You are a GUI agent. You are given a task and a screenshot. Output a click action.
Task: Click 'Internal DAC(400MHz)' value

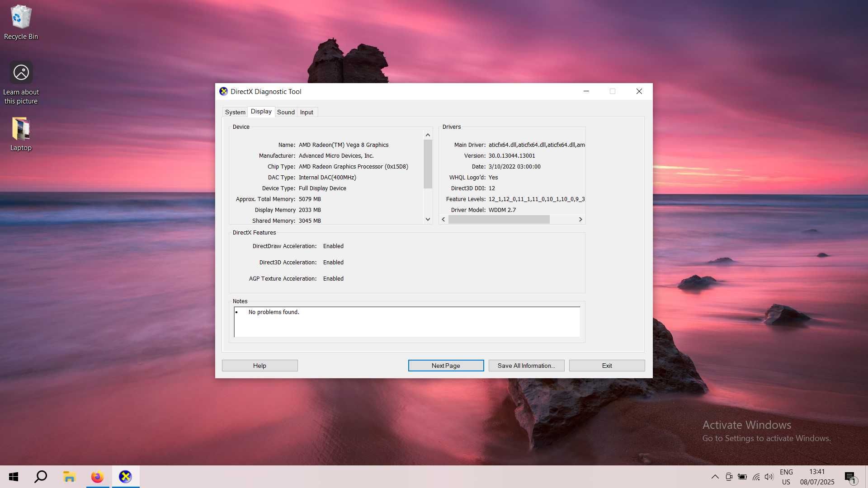pos(327,178)
